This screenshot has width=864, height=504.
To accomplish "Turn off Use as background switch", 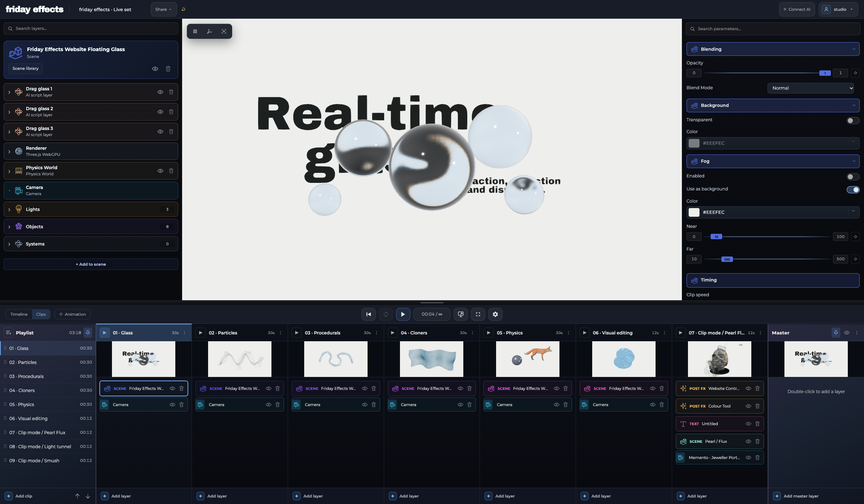I will [853, 190].
